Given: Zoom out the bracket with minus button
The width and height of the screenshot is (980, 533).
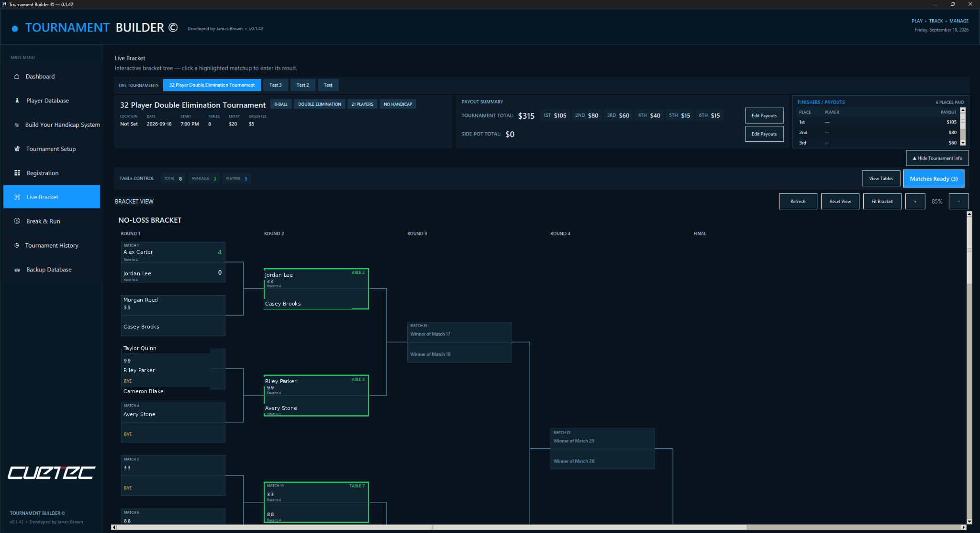Looking at the screenshot, I should (958, 202).
